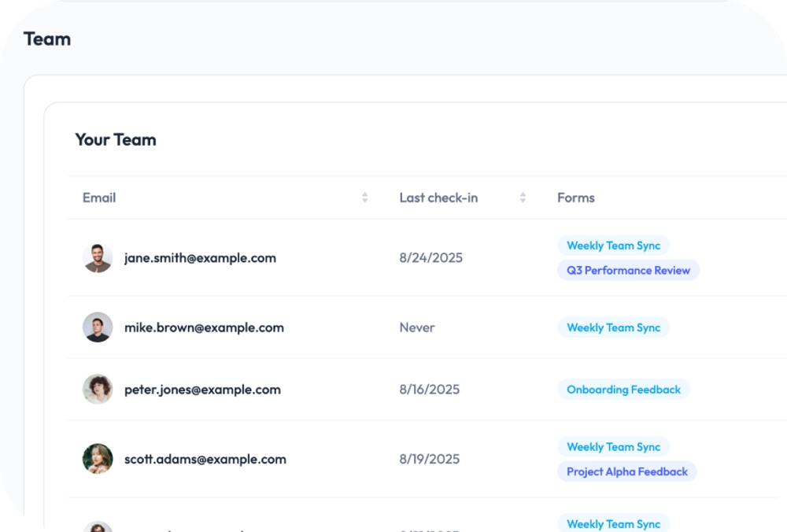Select scott.adams@example.com email
The height and width of the screenshot is (532, 787).
[x=205, y=460]
